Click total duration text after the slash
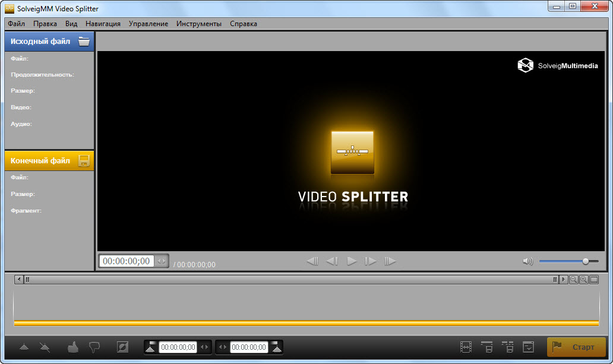 196,265
